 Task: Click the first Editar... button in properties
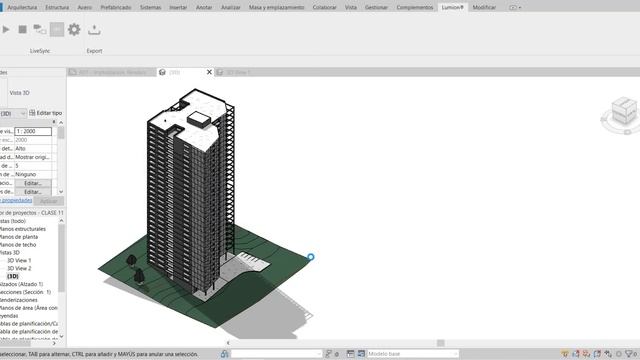[x=33, y=183]
